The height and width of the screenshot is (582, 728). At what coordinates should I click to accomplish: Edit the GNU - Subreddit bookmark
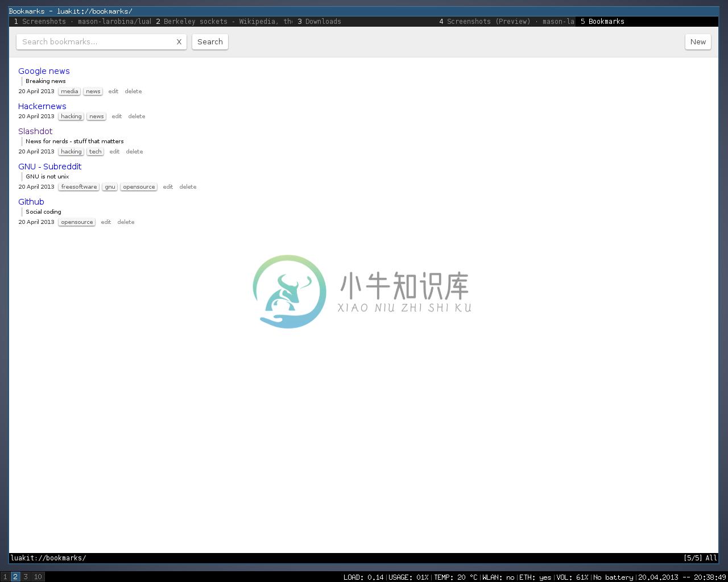click(168, 187)
